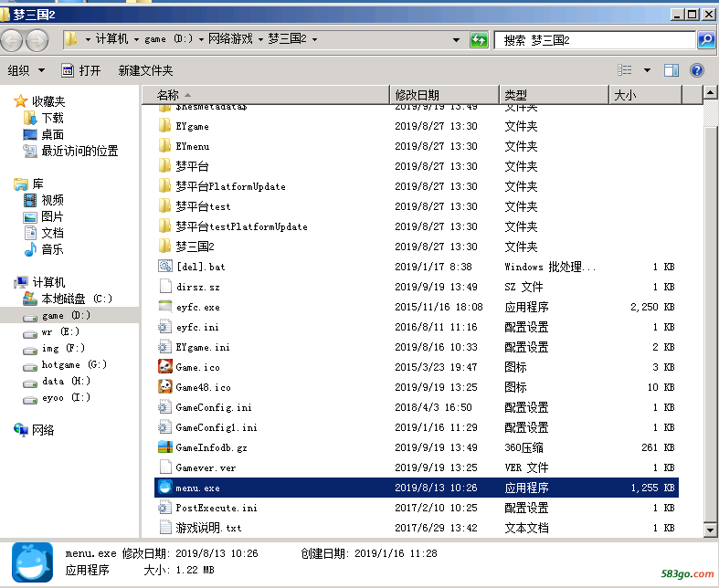This screenshot has width=719, height=588.
Task: Click the GameInfodb.gz archive icon
Action: (x=165, y=446)
